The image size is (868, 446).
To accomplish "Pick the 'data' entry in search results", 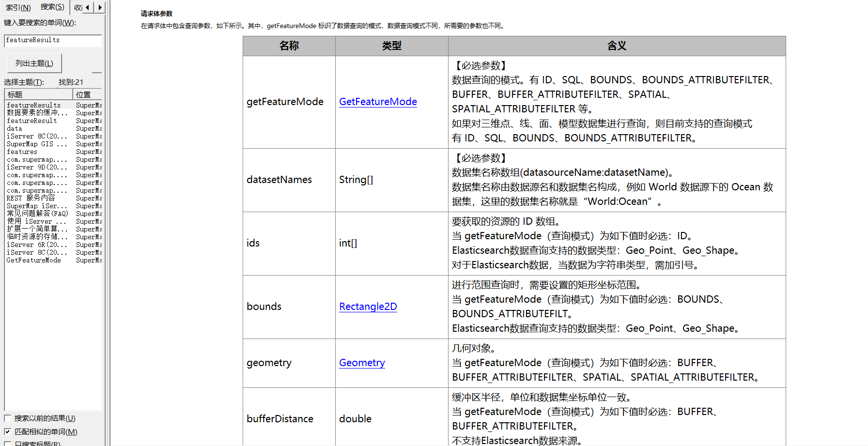I will click(15, 128).
